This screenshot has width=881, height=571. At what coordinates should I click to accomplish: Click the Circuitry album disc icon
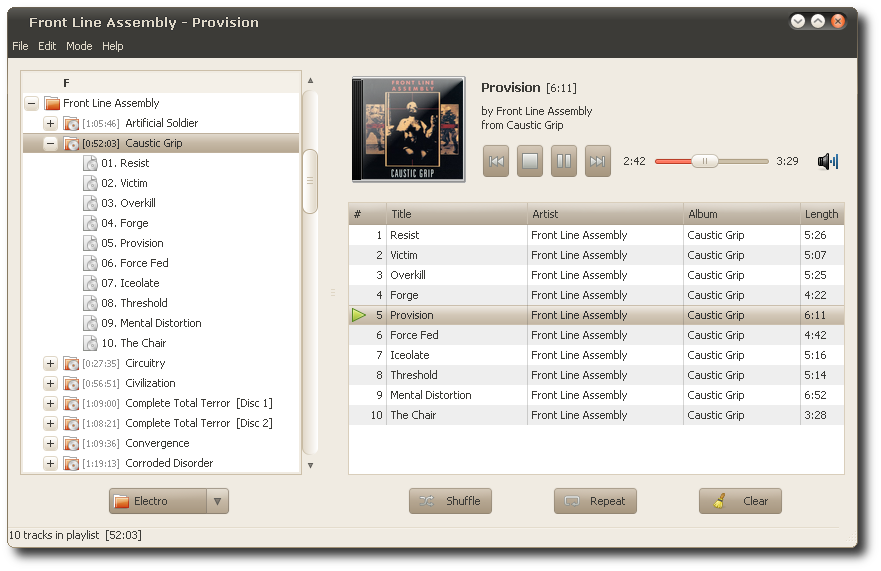pyautogui.click(x=71, y=364)
